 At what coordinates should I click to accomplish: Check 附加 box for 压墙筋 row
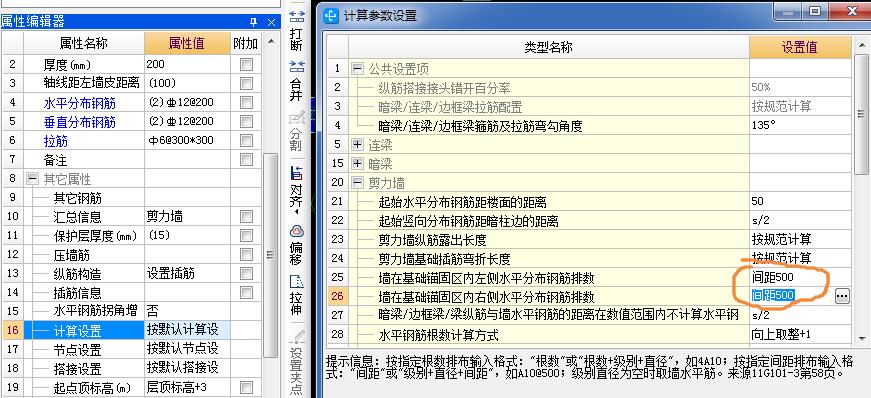246,255
